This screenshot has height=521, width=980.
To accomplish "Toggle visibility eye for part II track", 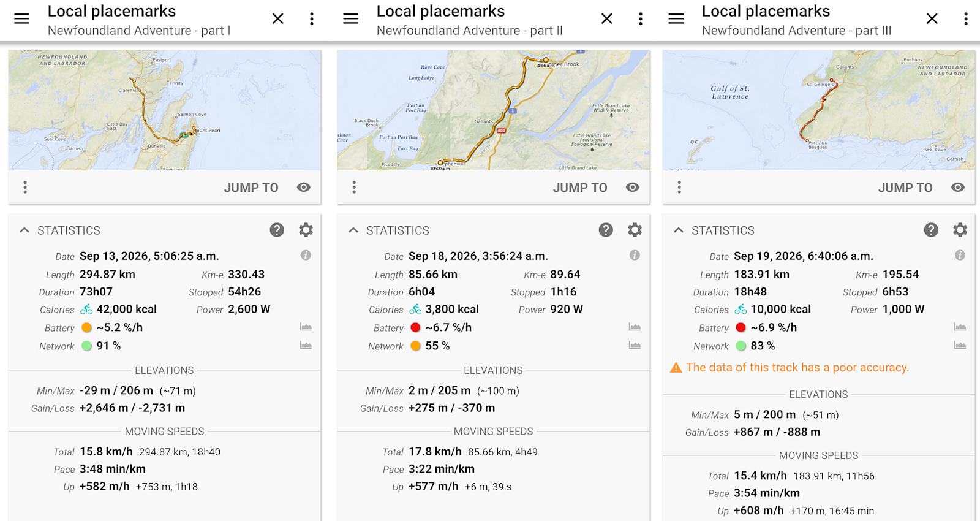I will click(633, 188).
